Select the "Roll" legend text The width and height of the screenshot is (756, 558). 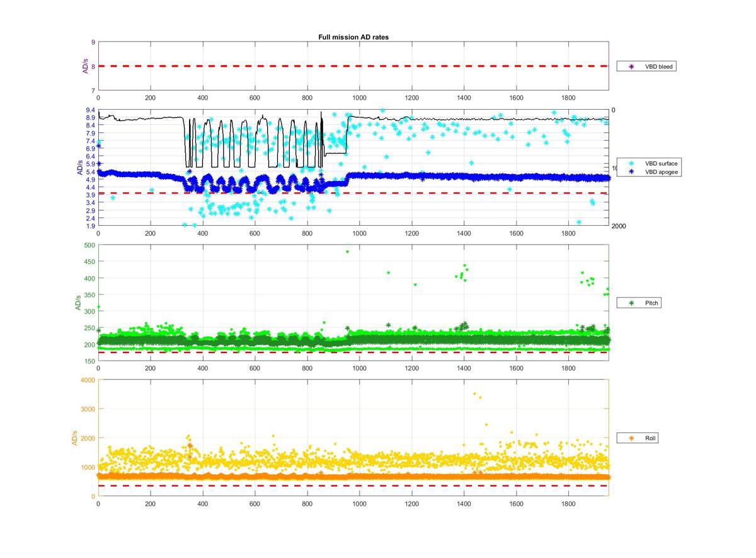click(650, 438)
